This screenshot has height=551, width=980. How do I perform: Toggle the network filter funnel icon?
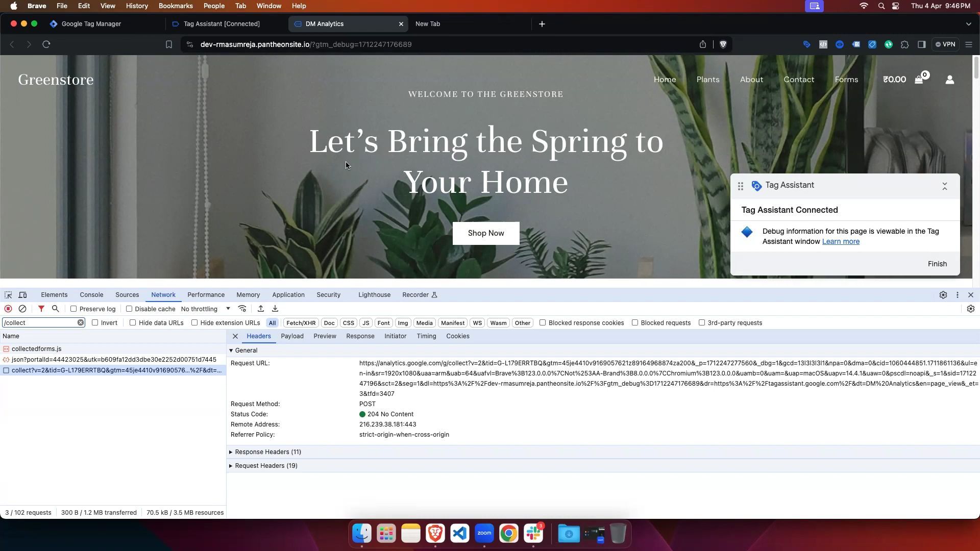coord(41,309)
